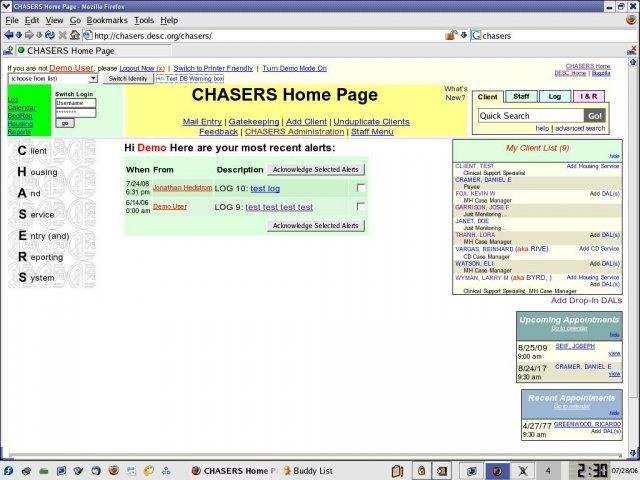Click the Fedora start menu icon in taskbar
This screenshot has height=480, width=640.
8,471
